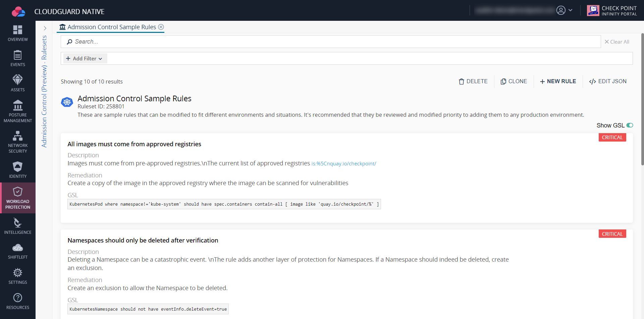This screenshot has height=319, width=644.
Task: Close the Admission Control Sample Rules tab
Action: [x=161, y=27]
